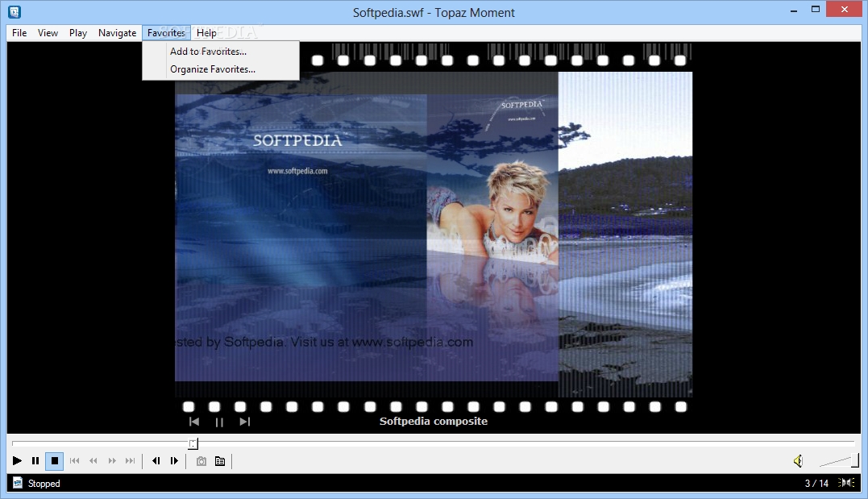Click the 3 / 14 counter
The height and width of the screenshot is (499, 868).
[816, 484]
